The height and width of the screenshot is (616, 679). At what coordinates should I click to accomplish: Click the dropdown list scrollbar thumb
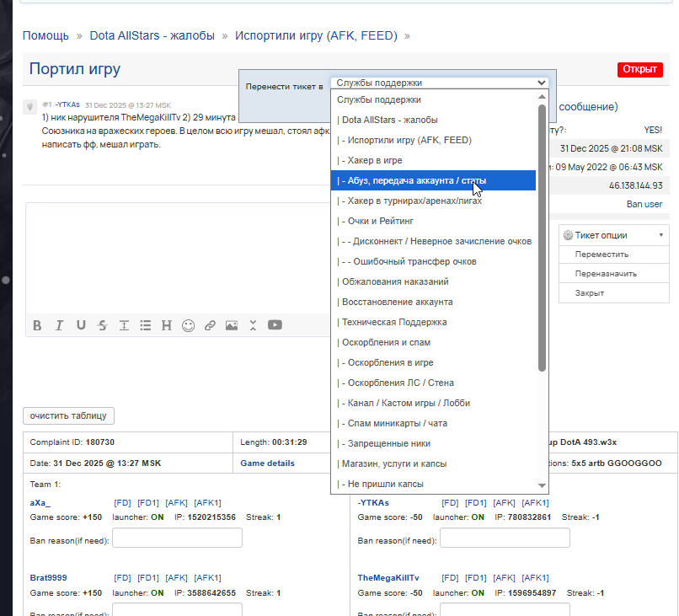pyautogui.click(x=542, y=238)
